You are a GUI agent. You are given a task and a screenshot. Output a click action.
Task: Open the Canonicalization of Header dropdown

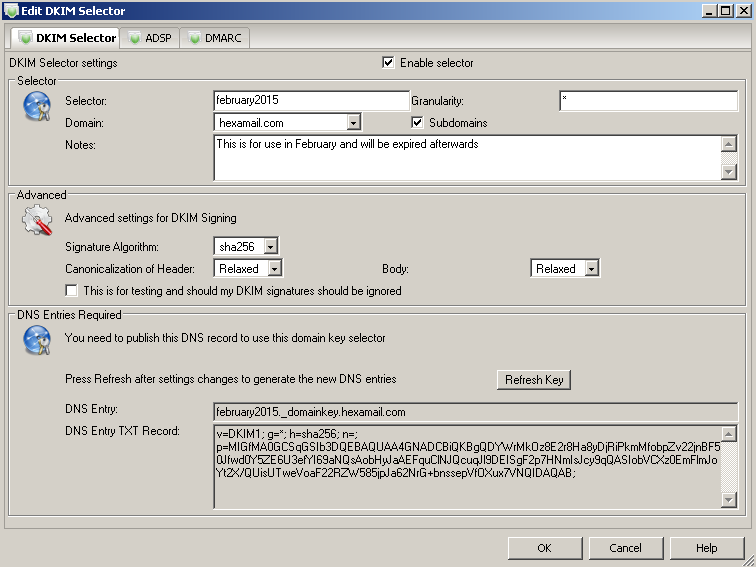point(274,269)
